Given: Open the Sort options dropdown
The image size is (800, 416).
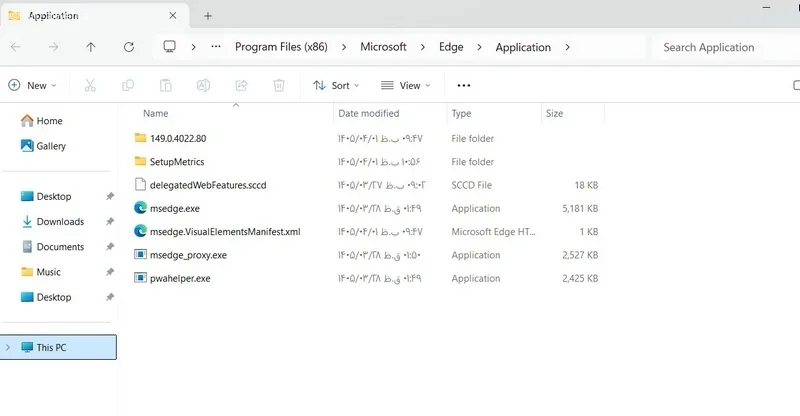Looking at the screenshot, I should click(336, 85).
